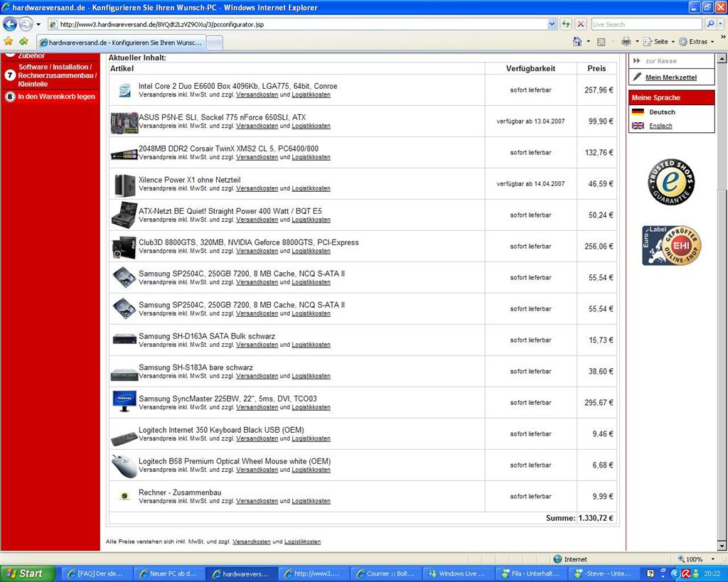Click the page scrollbar down arrow

tap(722, 545)
